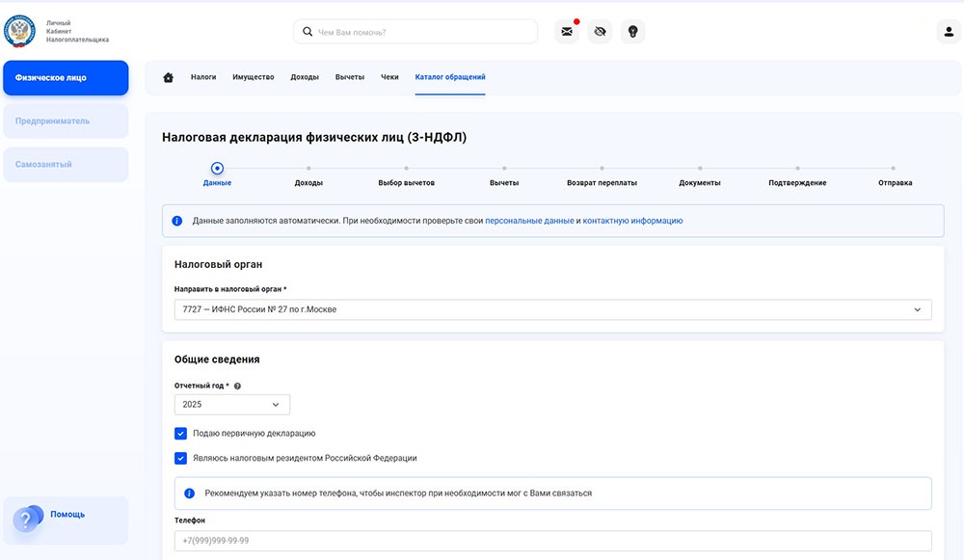
Task: Switch to the Имущество tab
Action: [254, 76]
